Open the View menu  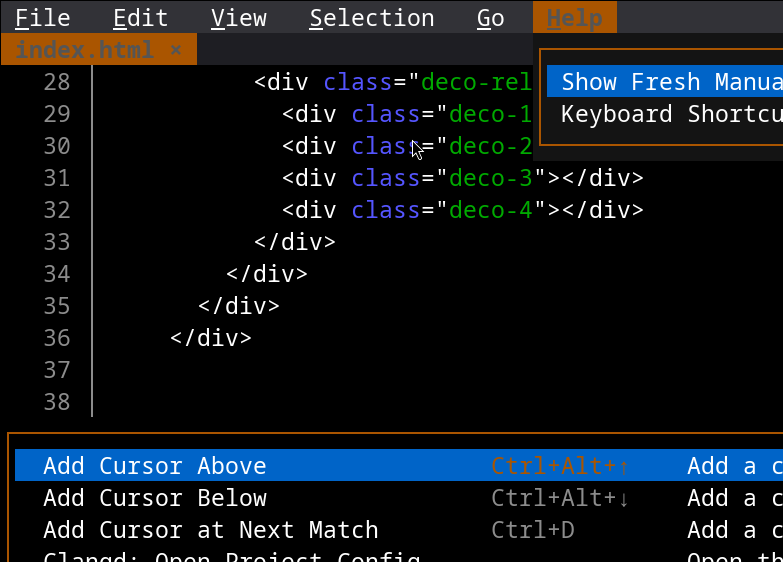(x=239, y=18)
